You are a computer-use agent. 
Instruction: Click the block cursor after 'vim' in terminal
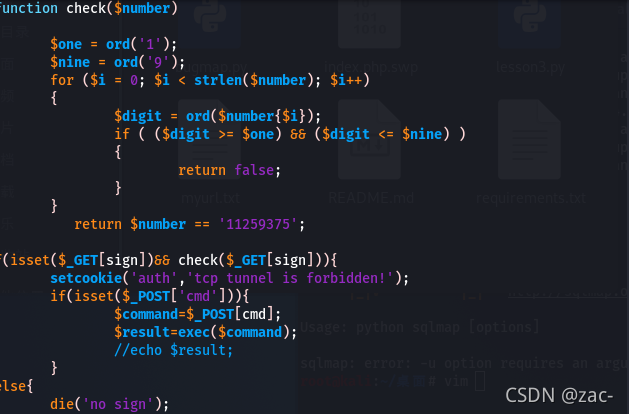(x=480, y=381)
